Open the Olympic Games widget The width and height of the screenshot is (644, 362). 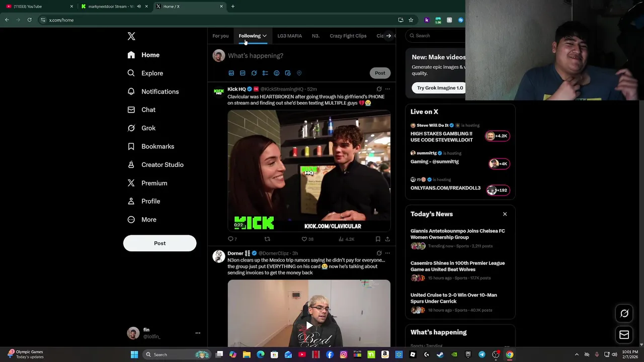[x=25, y=354]
